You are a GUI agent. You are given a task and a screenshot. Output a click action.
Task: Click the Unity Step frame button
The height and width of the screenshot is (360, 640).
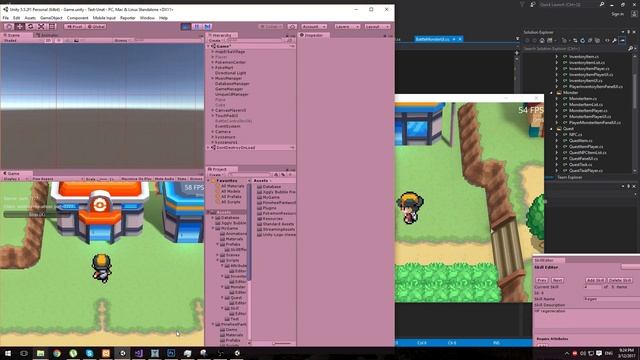coord(207,27)
